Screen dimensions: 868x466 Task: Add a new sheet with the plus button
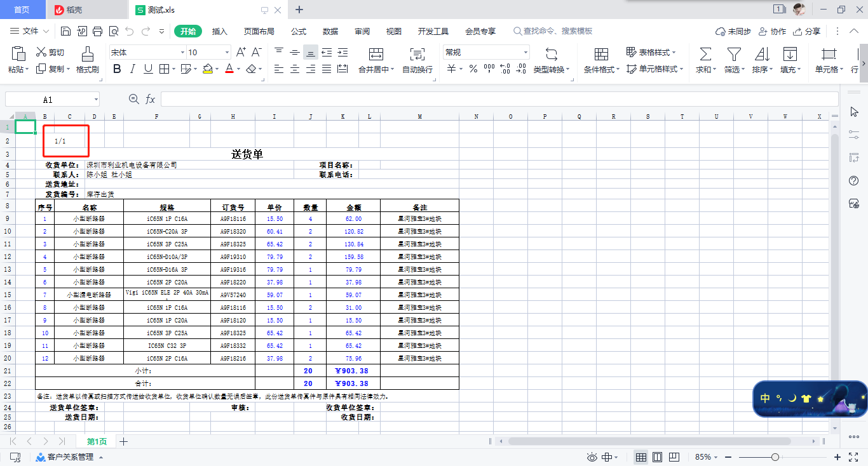tap(124, 441)
